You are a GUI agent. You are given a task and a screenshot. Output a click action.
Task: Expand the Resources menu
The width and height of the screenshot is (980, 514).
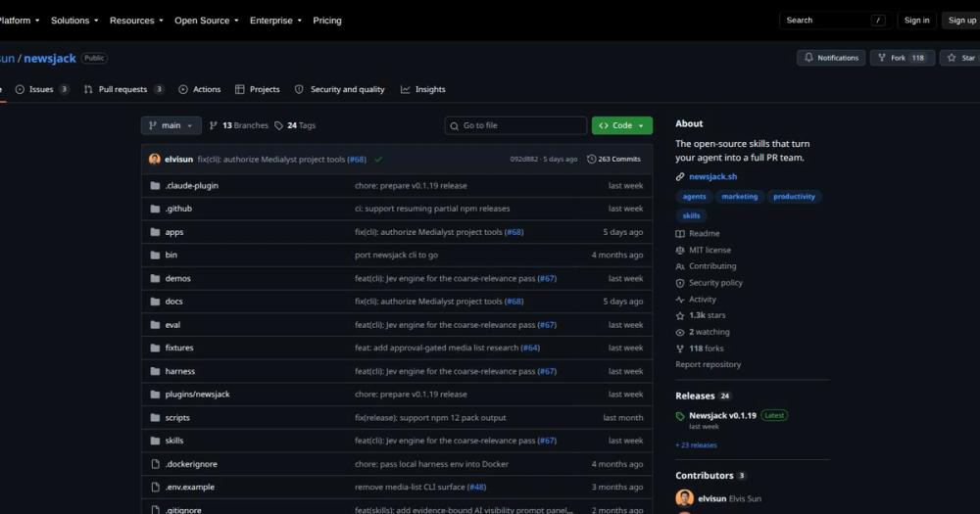pyautogui.click(x=136, y=21)
